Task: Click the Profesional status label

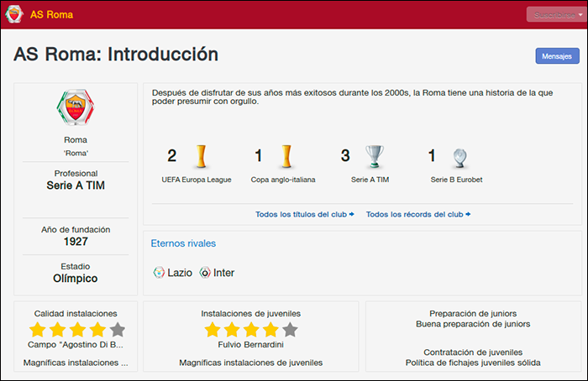Action: coord(76,174)
